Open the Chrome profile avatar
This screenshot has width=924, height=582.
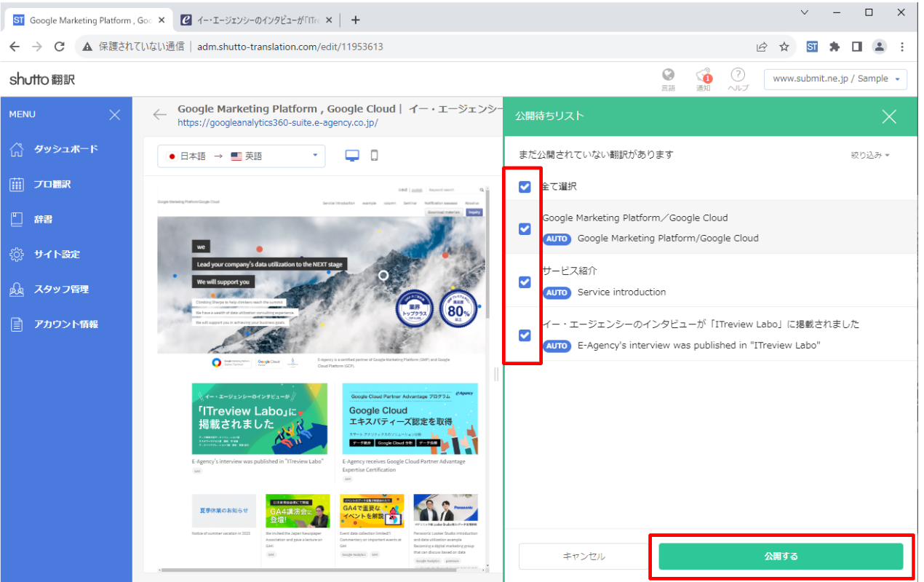pos(880,47)
